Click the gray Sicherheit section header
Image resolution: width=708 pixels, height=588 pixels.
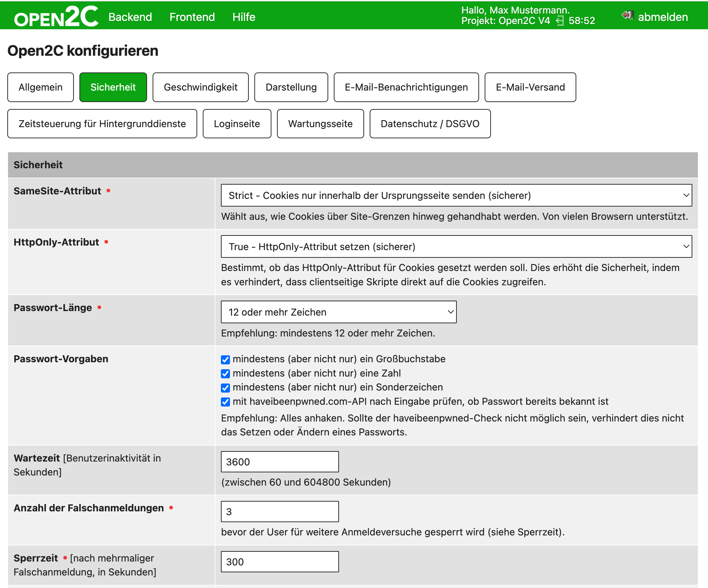[x=353, y=165]
